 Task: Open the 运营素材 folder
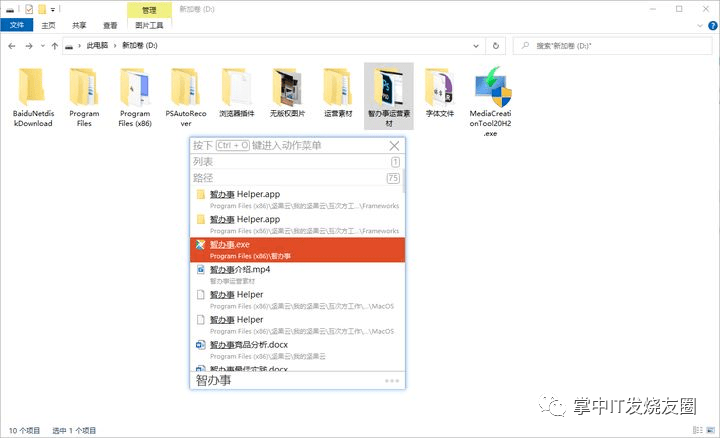338,93
